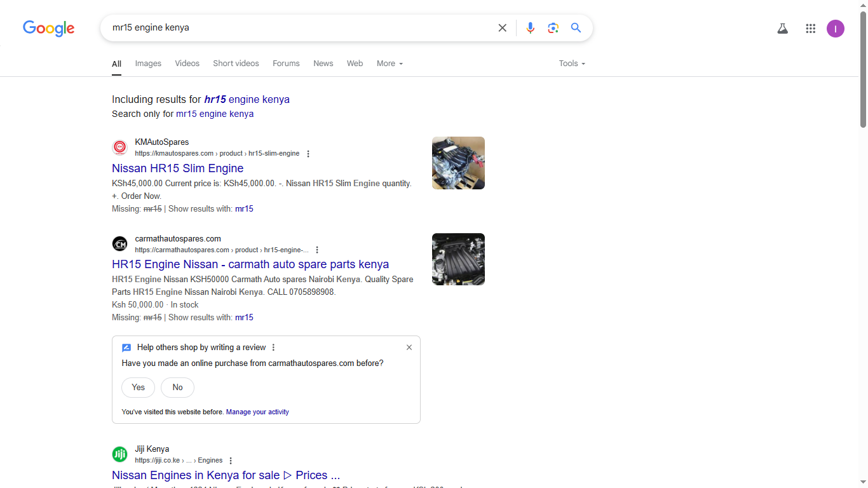Click the magnifying glass search button
Screen dimensions: 868x488
(576, 28)
